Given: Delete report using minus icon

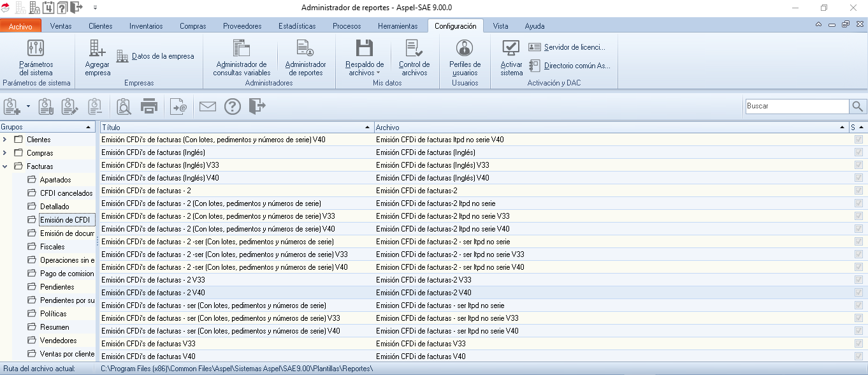Looking at the screenshot, I should (x=95, y=107).
